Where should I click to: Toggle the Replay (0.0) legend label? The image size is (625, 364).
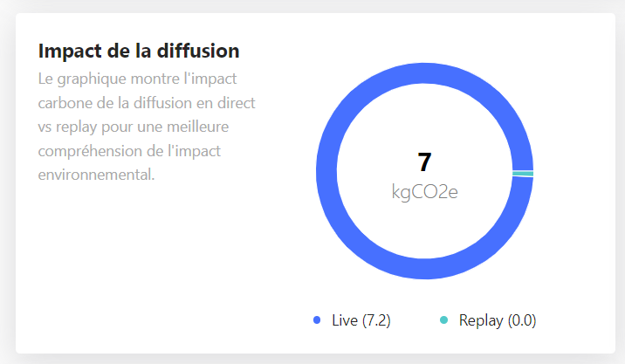[497, 320]
